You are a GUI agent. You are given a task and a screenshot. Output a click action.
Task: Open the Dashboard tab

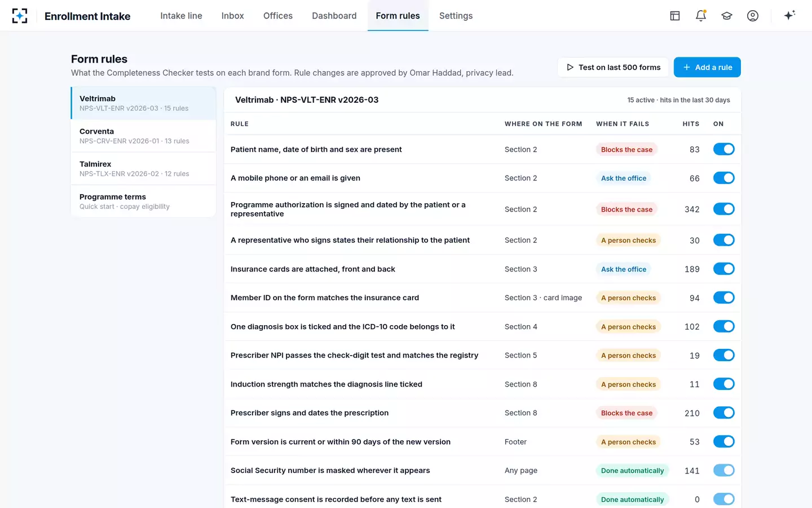334,16
